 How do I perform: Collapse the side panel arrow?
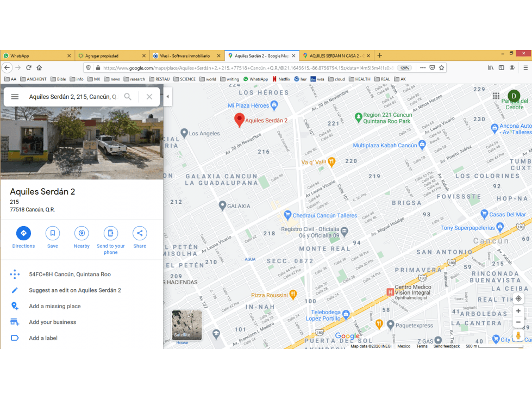pos(167,96)
